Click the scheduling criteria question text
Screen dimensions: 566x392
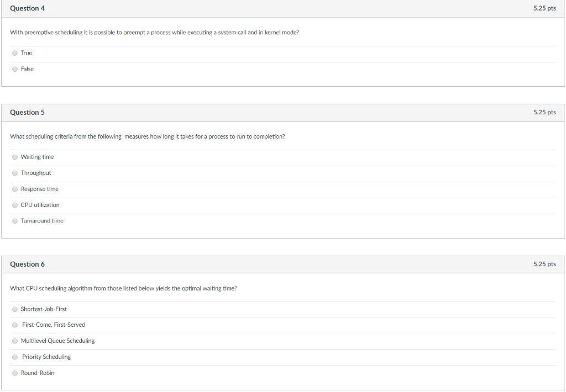click(147, 136)
